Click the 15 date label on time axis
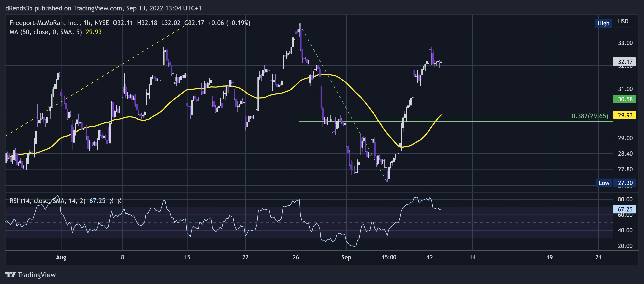The height and width of the screenshot is (284, 644). point(187,258)
